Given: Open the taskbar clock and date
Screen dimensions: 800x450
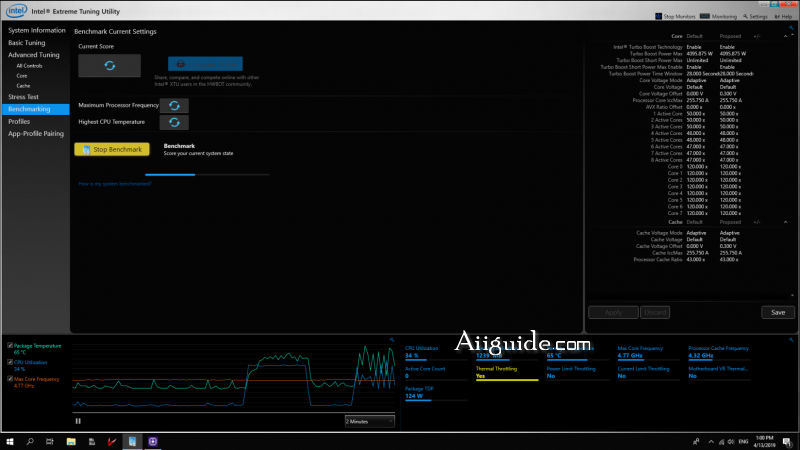Looking at the screenshot, I should tap(764, 442).
